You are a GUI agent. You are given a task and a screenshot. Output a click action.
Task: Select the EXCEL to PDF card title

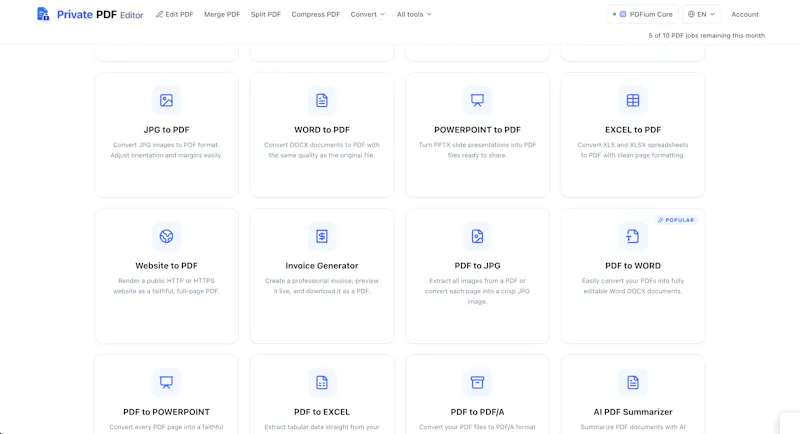point(633,130)
